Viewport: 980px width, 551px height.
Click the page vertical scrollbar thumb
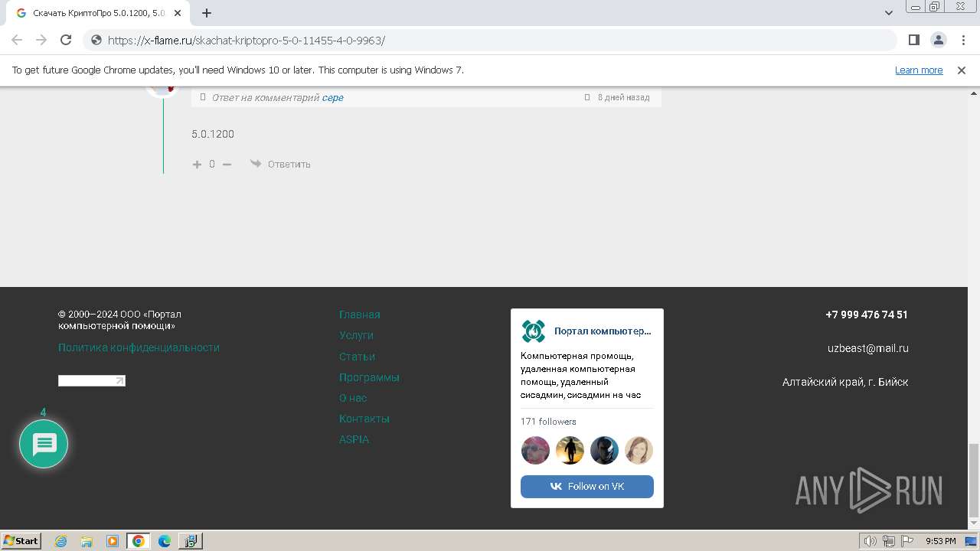(974, 480)
